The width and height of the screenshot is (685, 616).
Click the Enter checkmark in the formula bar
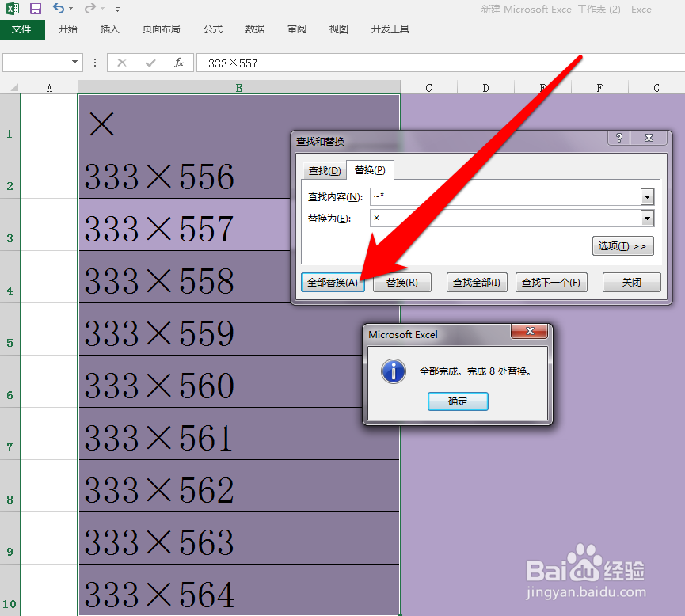[x=150, y=62]
